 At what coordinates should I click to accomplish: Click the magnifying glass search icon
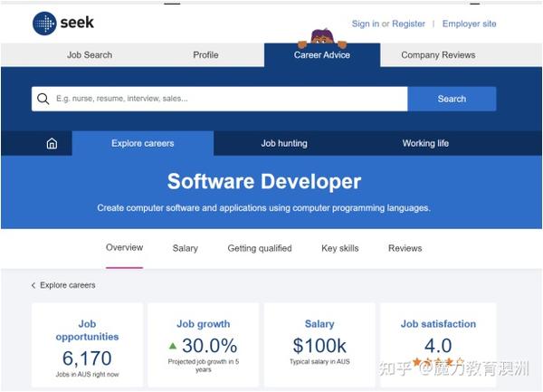(43, 99)
